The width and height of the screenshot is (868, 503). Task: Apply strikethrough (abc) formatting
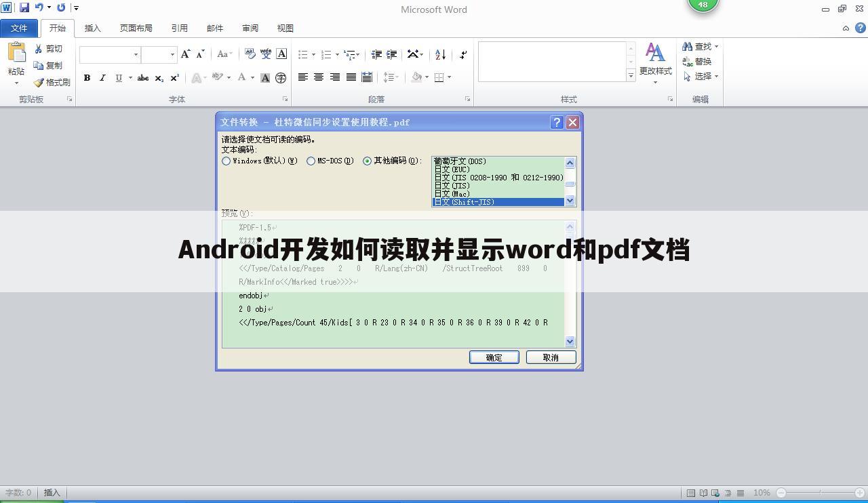[143, 77]
